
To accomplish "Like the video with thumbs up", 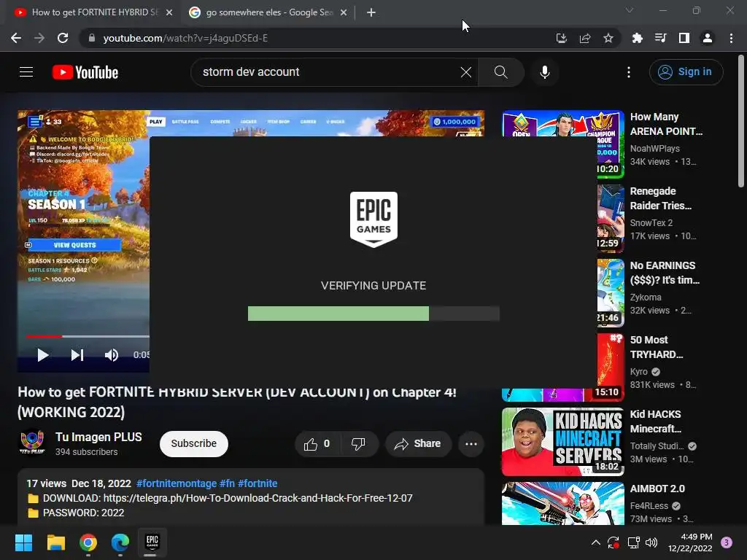I will click(317, 444).
